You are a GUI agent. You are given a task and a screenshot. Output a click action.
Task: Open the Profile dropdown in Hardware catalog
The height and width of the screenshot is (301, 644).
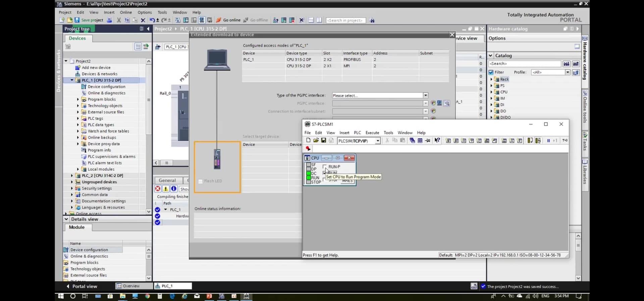568,72
